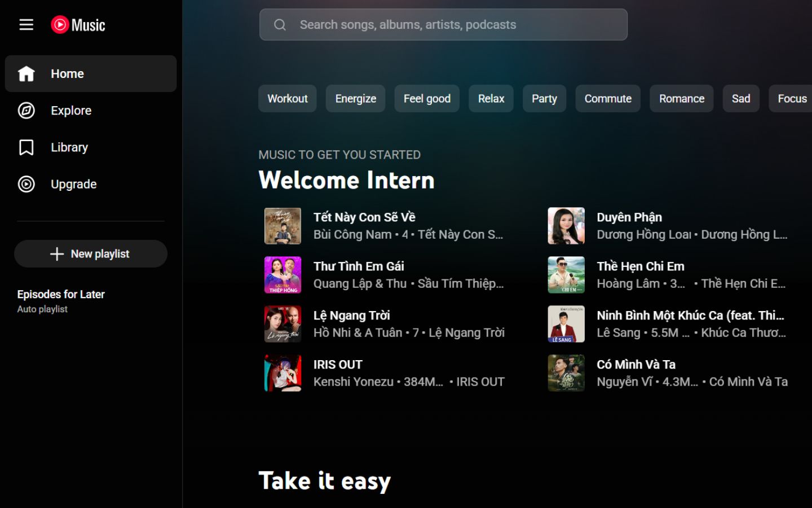Play Lệ Ngang Trời album thumbnail
Image resolution: width=812 pixels, height=508 pixels.
(283, 325)
